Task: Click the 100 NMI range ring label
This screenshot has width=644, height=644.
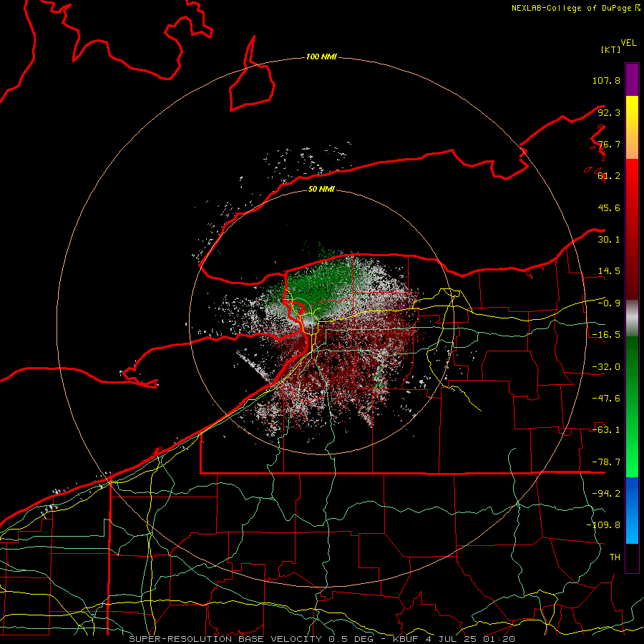Action: 321,57
